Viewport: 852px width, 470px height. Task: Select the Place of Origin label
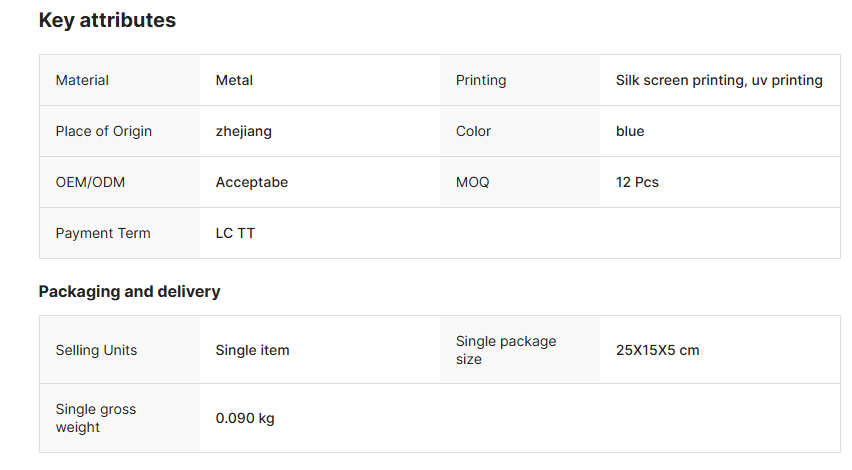[x=104, y=131]
